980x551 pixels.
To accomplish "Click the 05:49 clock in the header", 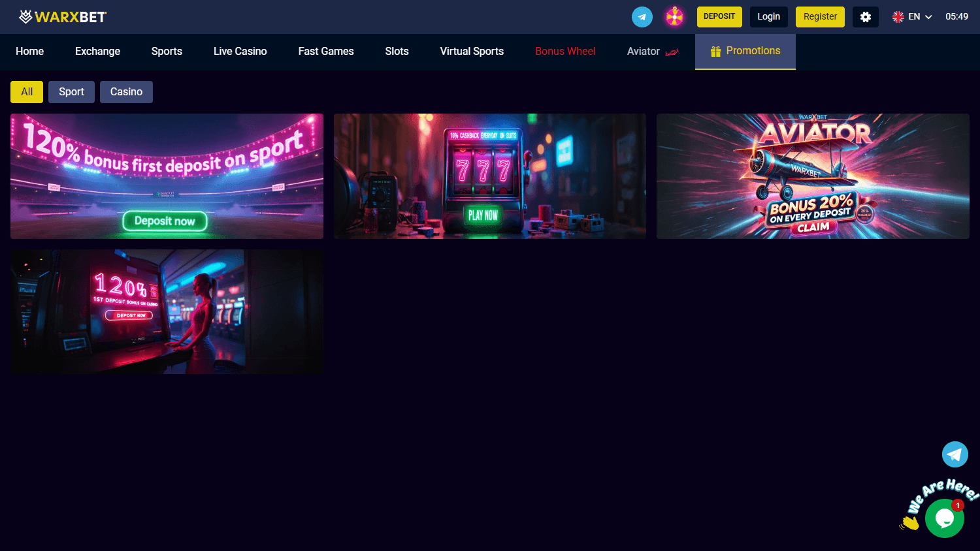I will point(956,17).
